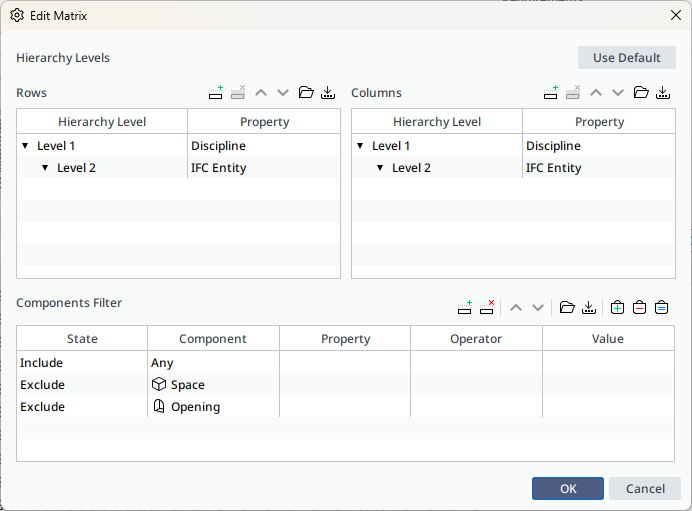The height and width of the screenshot is (511, 692).
Task: Remove level icon in Columns toolbar
Action: coord(573,93)
